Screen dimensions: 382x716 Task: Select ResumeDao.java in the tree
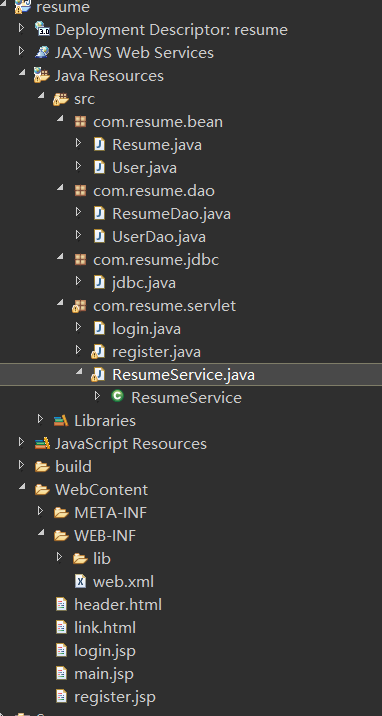coord(171,214)
